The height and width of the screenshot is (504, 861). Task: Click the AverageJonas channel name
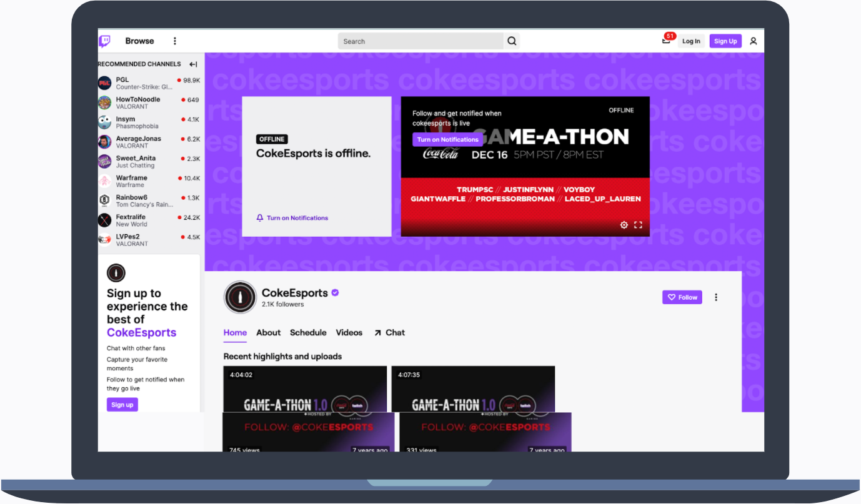pyautogui.click(x=139, y=139)
